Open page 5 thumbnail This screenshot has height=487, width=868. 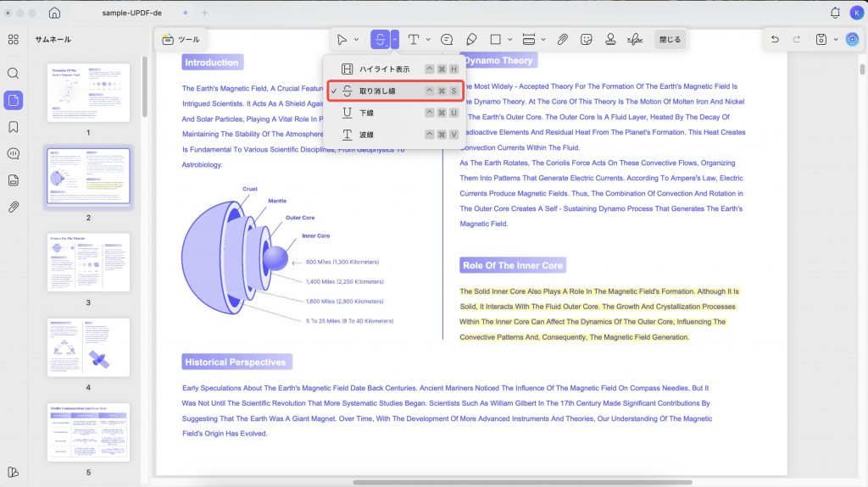[88, 432]
